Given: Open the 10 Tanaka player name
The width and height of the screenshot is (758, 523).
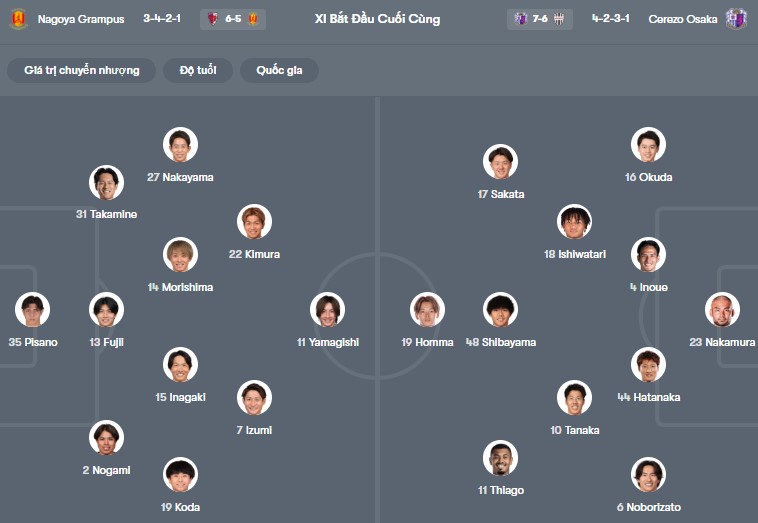Looking at the screenshot, I should point(575,430).
